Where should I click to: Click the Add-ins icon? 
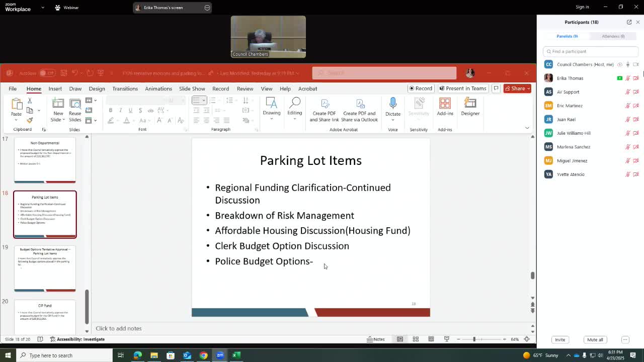click(445, 107)
